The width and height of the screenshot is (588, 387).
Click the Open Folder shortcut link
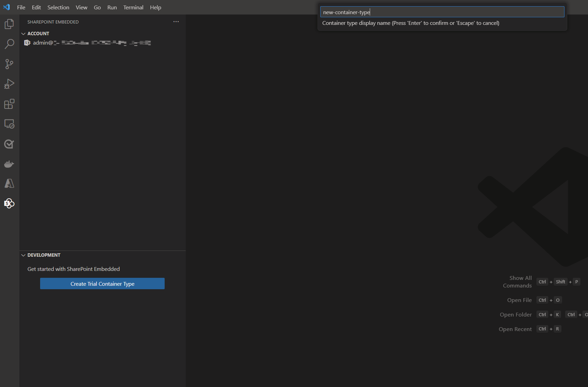click(516, 314)
